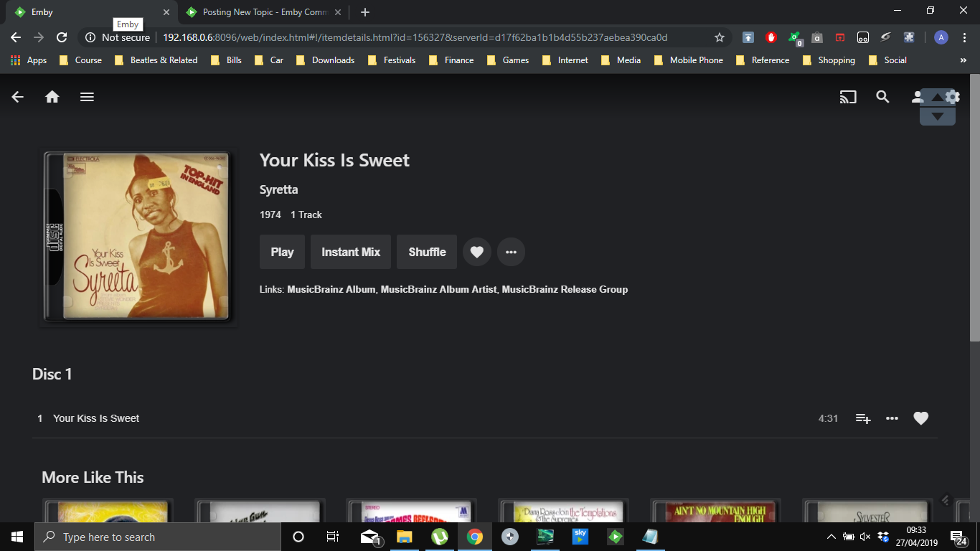Open the more options menu for track 1
Image resolution: width=980 pixels, height=551 pixels.
point(892,418)
